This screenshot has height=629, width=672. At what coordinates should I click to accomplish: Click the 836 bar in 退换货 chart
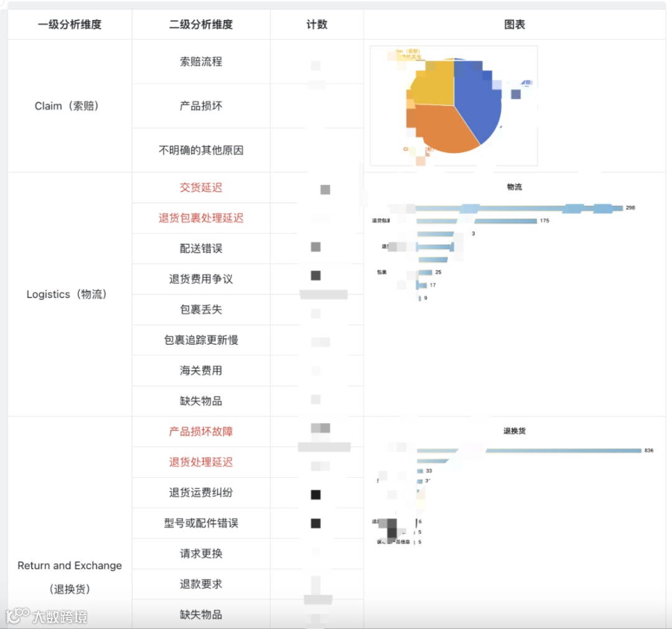[530, 450]
